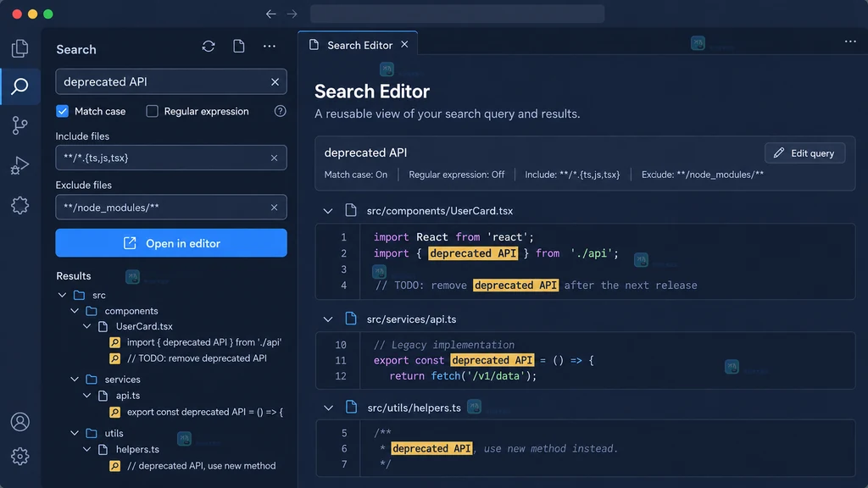Screen dimensions: 868x488
Task: Switch to the Search Editor tab
Action: [x=359, y=45]
